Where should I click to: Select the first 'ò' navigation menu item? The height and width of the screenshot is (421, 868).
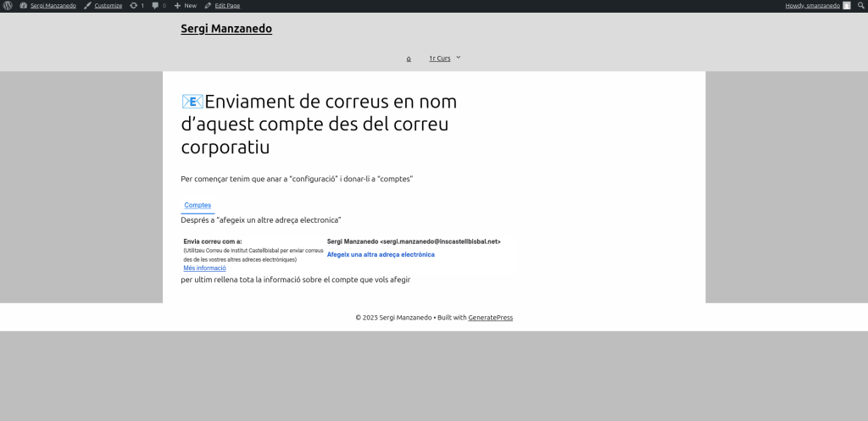(x=409, y=58)
